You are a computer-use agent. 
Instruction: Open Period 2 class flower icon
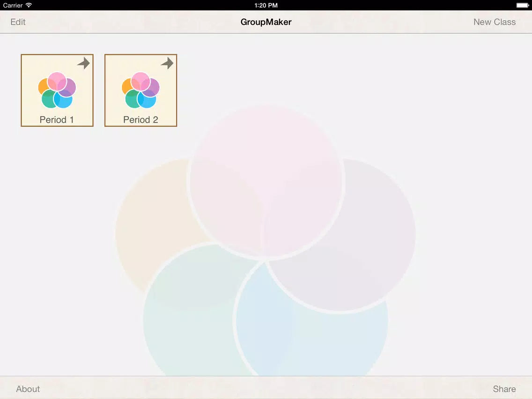coord(141,90)
